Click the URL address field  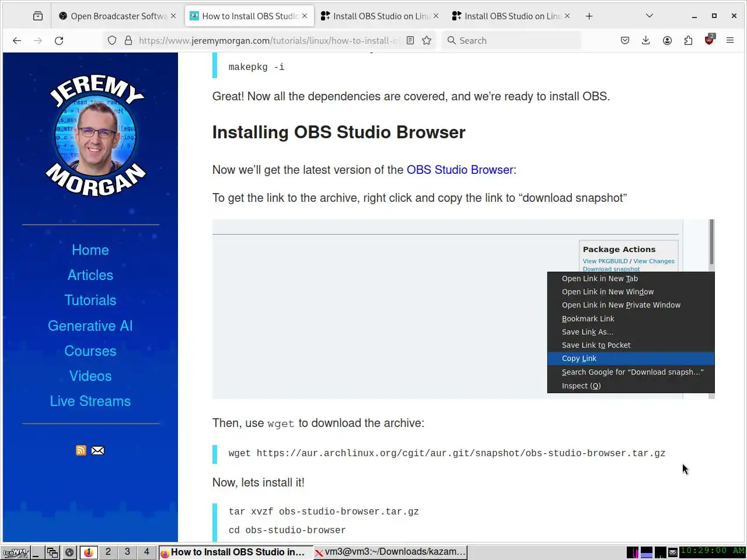point(268,40)
